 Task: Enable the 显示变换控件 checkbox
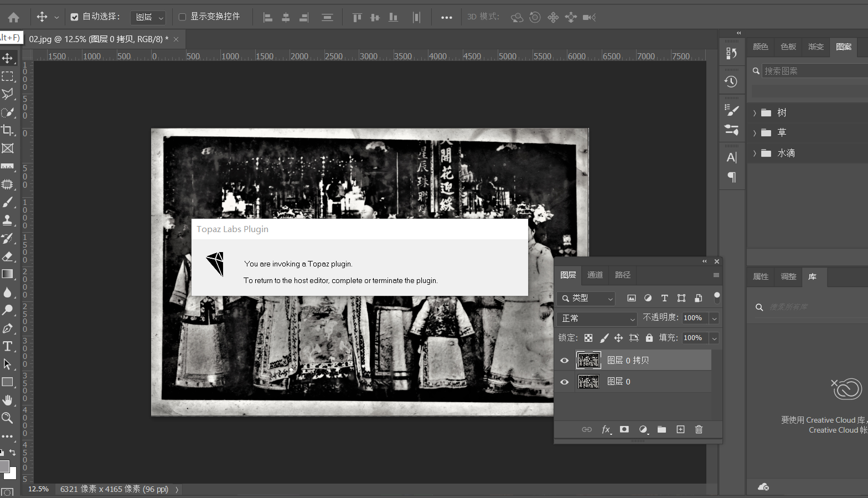182,17
